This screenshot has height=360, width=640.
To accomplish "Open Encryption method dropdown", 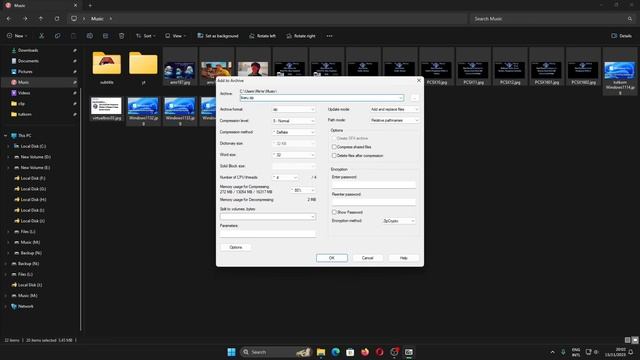I will coord(399,221).
